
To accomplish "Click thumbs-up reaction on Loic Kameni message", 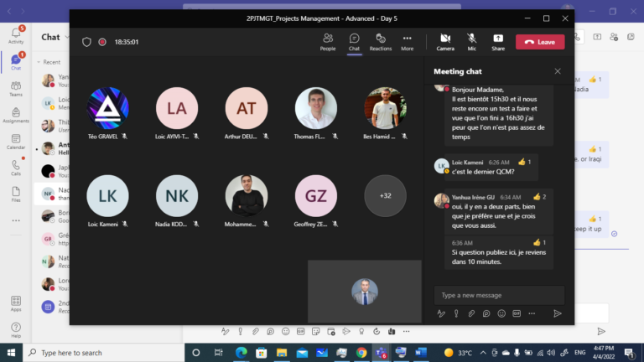I will tap(524, 162).
